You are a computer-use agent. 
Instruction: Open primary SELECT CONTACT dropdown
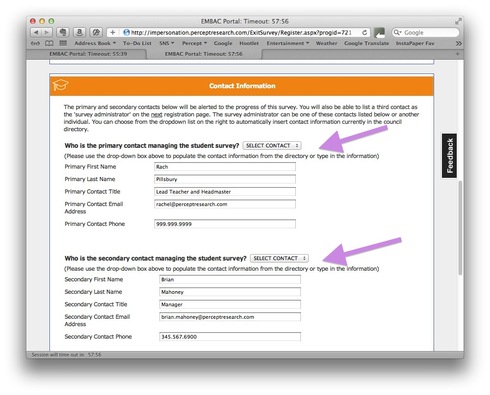click(272, 146)
